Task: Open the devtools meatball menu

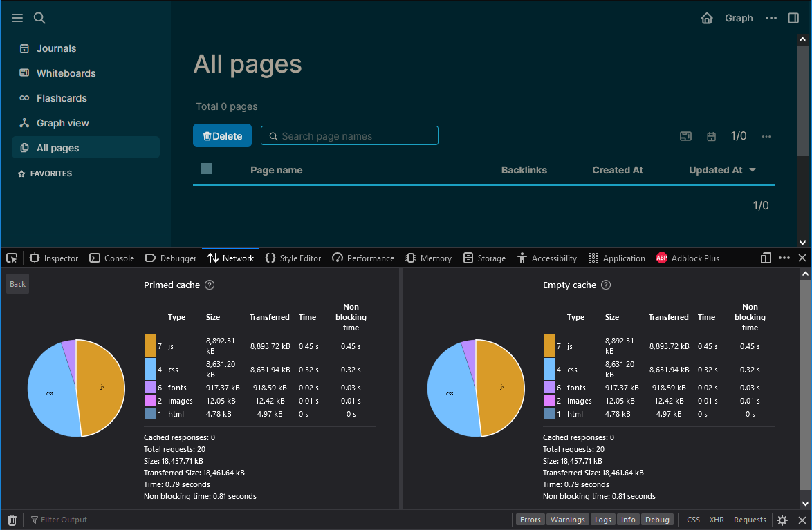Action: pyautogui.click(x=784, y=258)
